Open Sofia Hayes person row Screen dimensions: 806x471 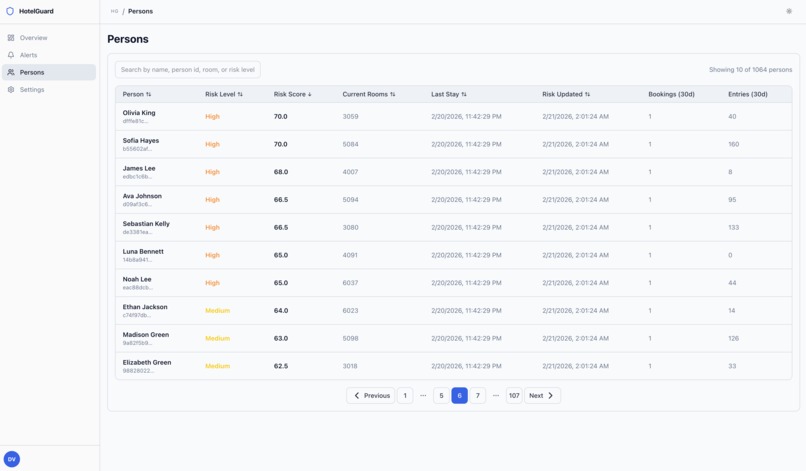453,144
